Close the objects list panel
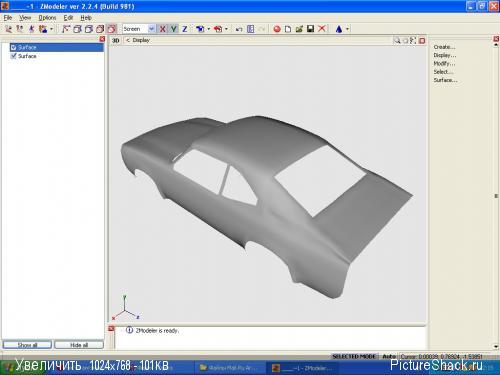500x375 pixels. click(102, 39)
